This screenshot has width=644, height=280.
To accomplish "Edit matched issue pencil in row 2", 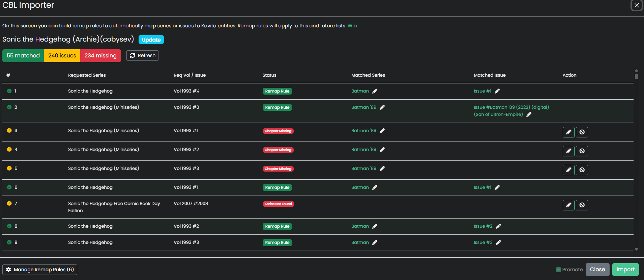I will tap(529, 114).
